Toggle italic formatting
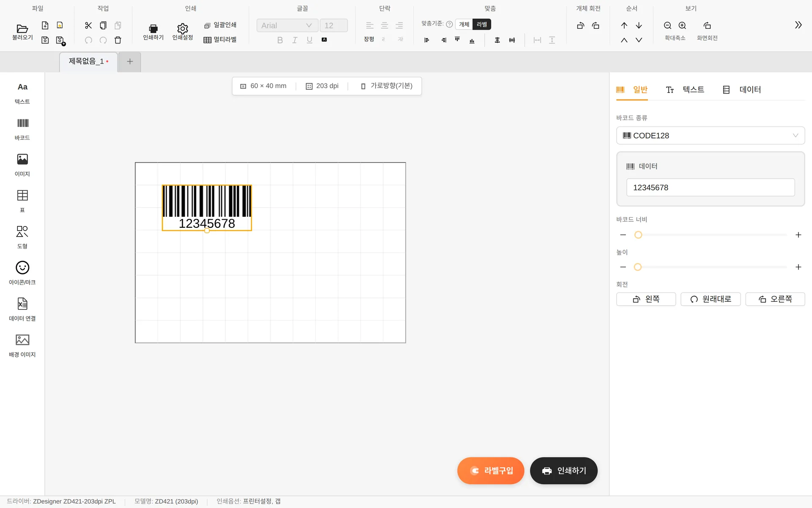 [x=295, y=40]
